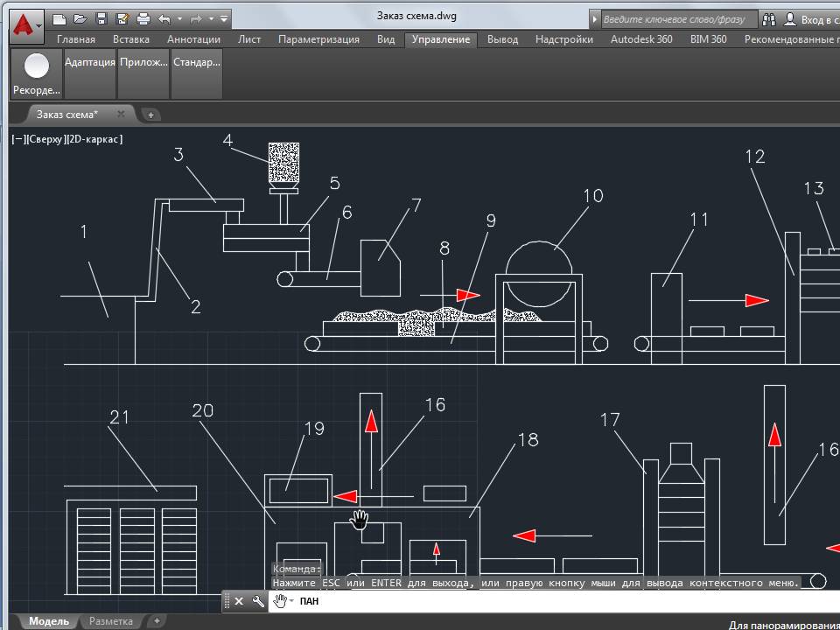
Task: Open the Аннотации ribbon tab
Action: point(193,39)
